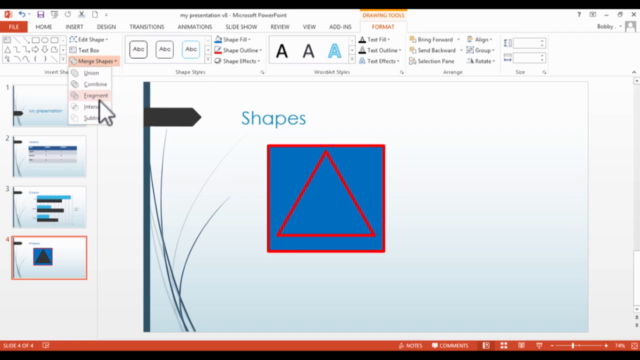
Task: Choose Fragment from Merge Shapes menu
Action: coord(90,96)
